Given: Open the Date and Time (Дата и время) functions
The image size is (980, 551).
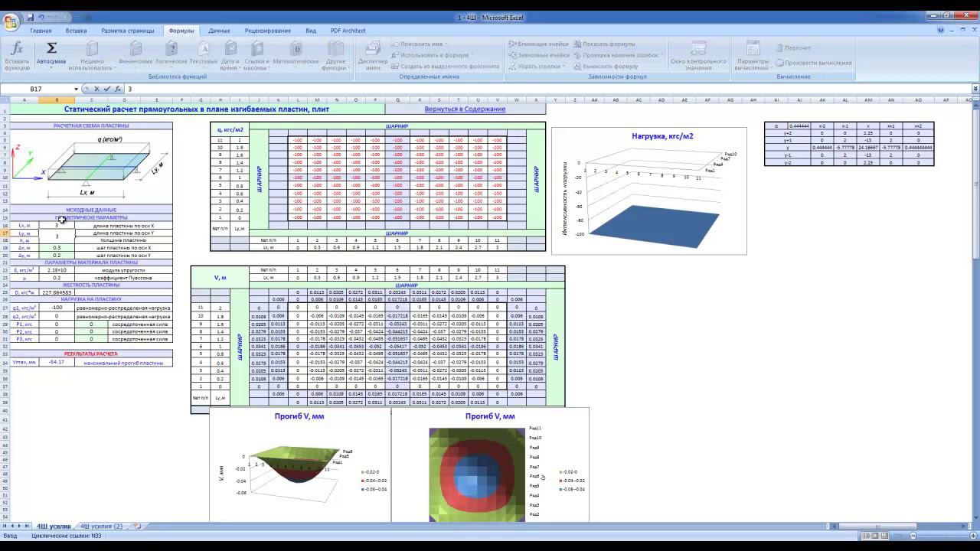Looking at the screenshot, I should (230, 56).
